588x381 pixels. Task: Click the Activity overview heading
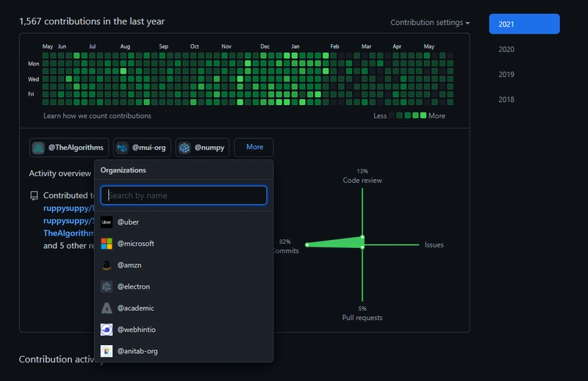point(60,173)
